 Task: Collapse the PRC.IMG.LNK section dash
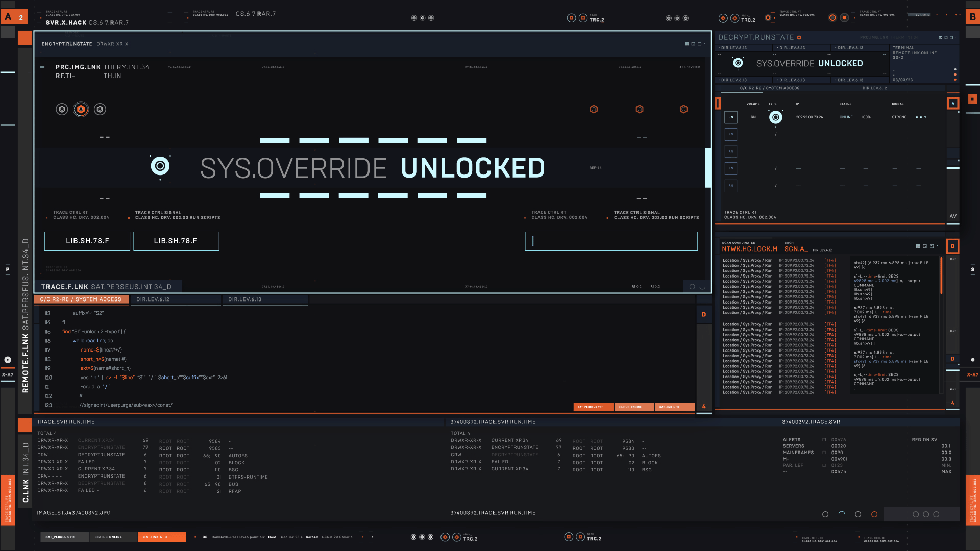pos(42,67)
